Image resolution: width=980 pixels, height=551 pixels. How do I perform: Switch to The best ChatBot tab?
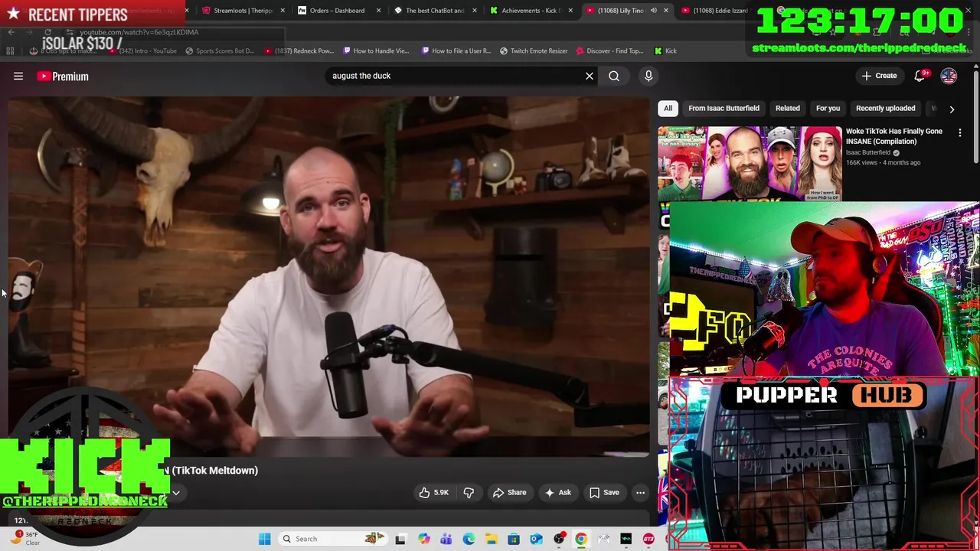433,11
